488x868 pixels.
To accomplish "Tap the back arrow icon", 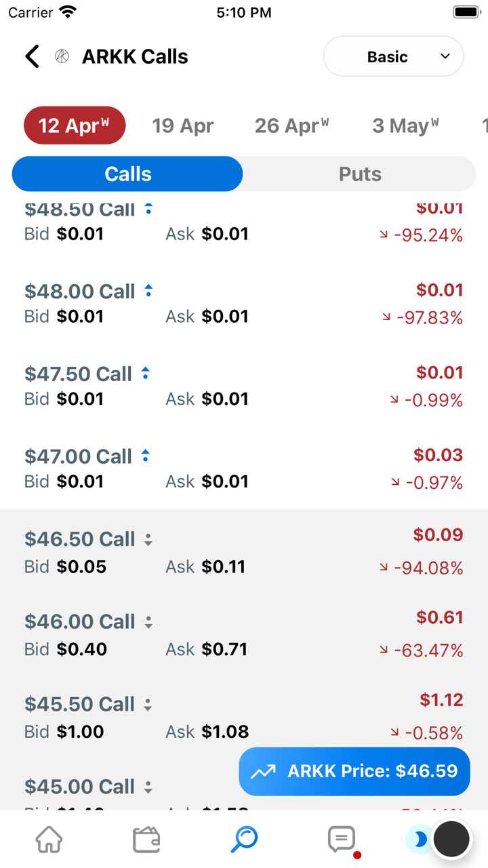I will (32, 56).
